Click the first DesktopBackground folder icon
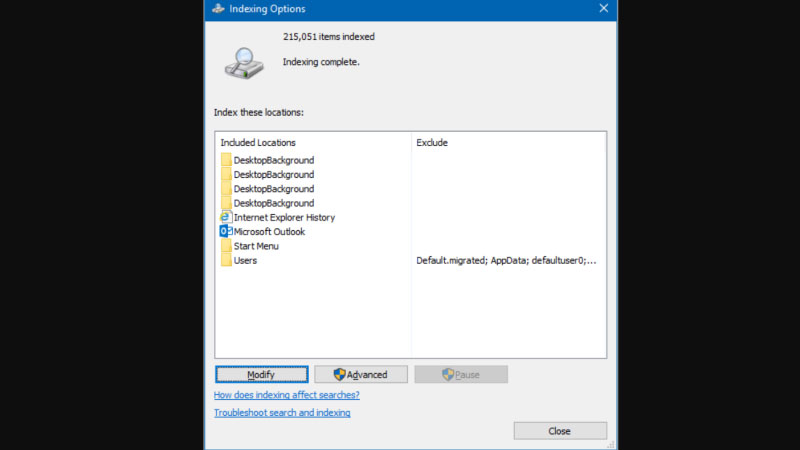The image size is (800, 450). [x=226, y=160]
